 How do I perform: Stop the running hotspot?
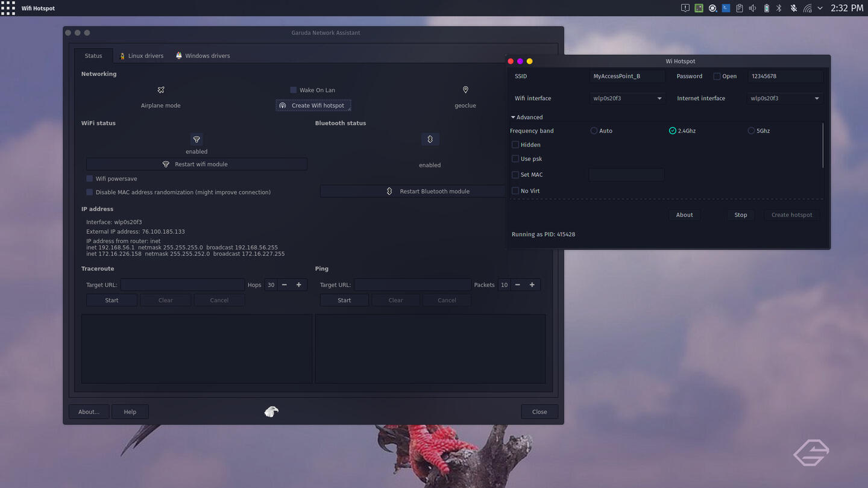[741, 215]
